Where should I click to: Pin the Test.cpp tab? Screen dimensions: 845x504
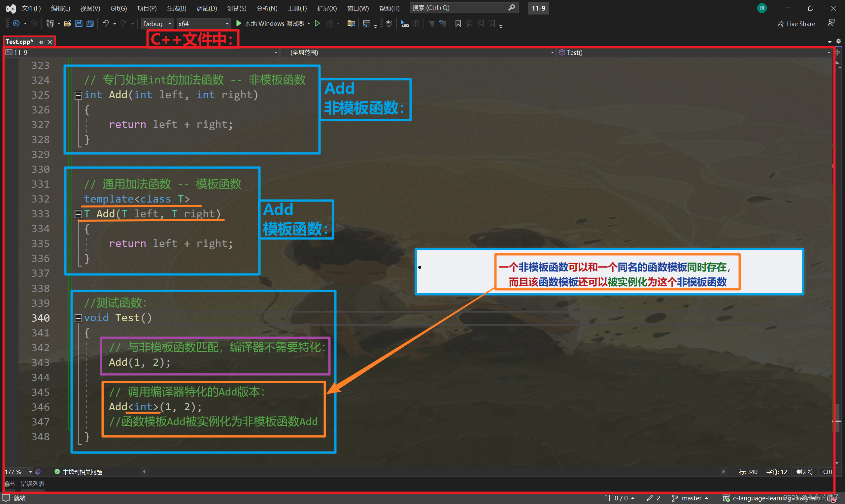(41, 42)
